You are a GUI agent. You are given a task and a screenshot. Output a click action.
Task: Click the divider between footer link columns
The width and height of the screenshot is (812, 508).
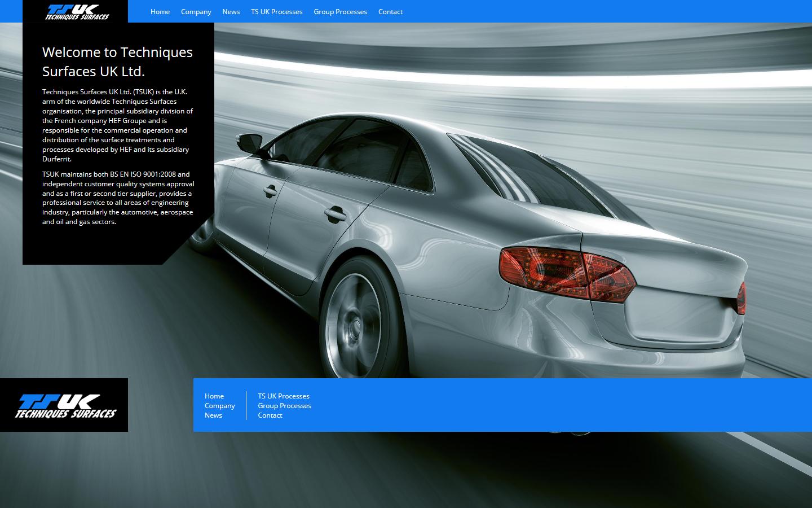pos(246,405)
